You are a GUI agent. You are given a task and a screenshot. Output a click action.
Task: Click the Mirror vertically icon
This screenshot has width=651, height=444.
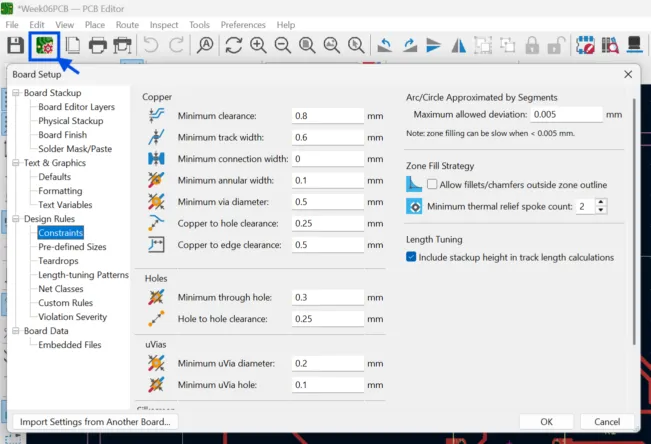click(x=433, y=45)
